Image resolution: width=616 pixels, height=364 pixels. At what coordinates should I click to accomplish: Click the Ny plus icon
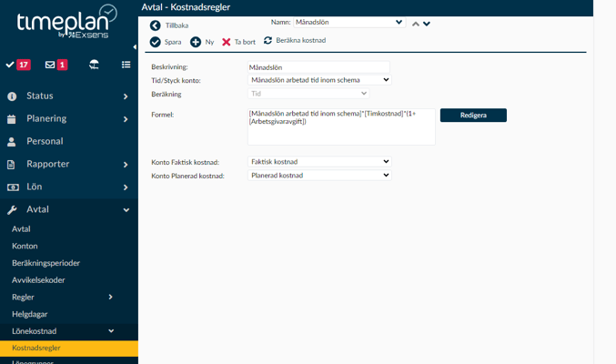point(196,42)
